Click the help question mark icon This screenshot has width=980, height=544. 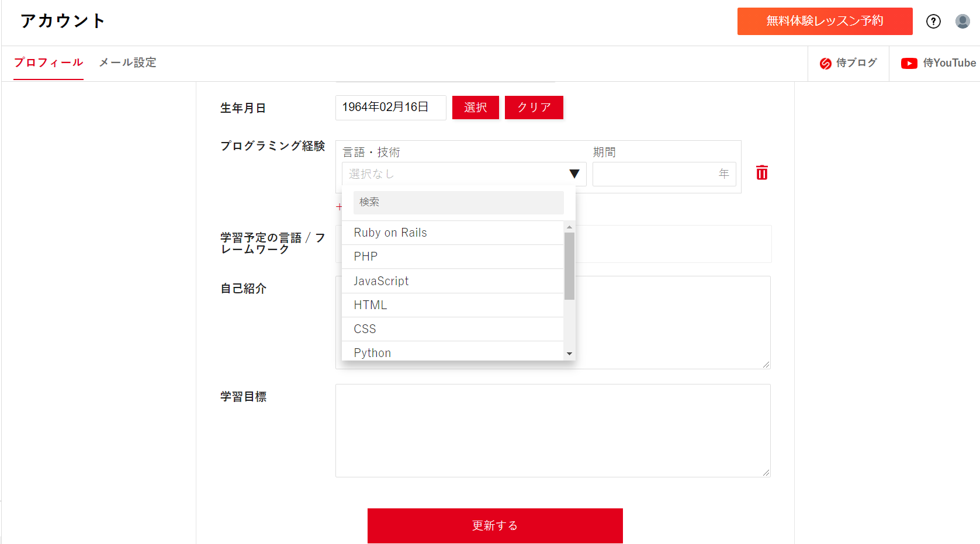coord(933,22)
